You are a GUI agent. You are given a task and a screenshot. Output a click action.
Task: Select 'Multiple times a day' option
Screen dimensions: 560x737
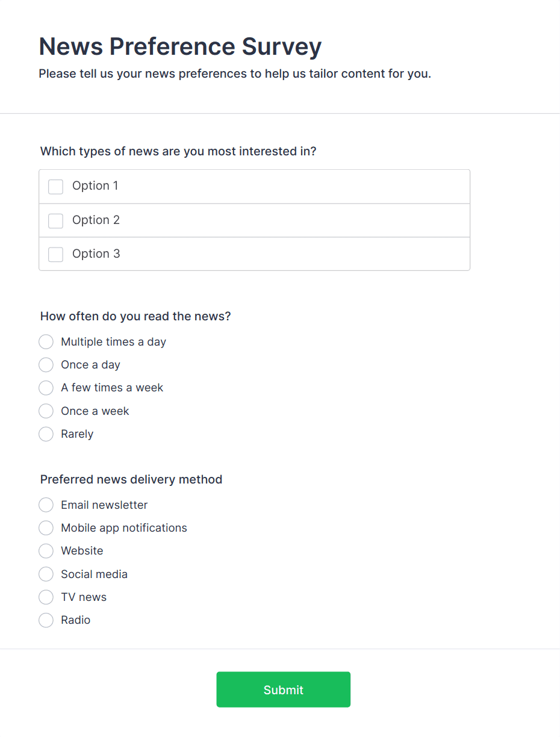[46, 341]
